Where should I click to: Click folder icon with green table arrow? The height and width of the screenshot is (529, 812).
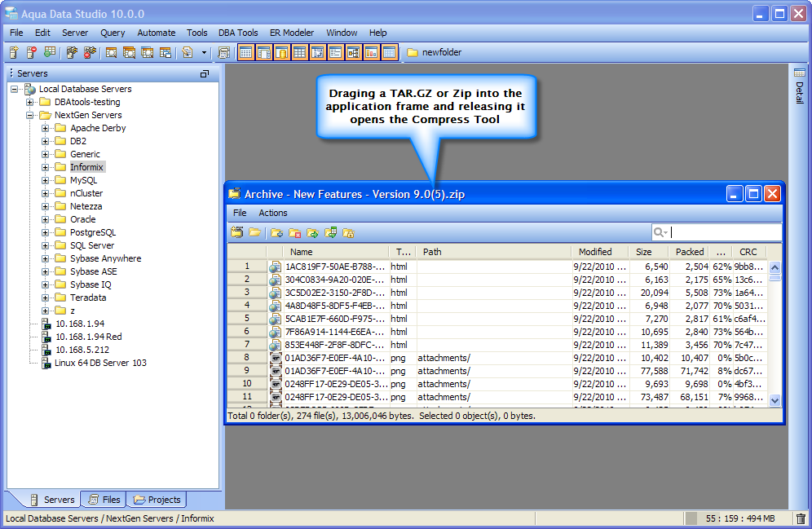(330, 232)
